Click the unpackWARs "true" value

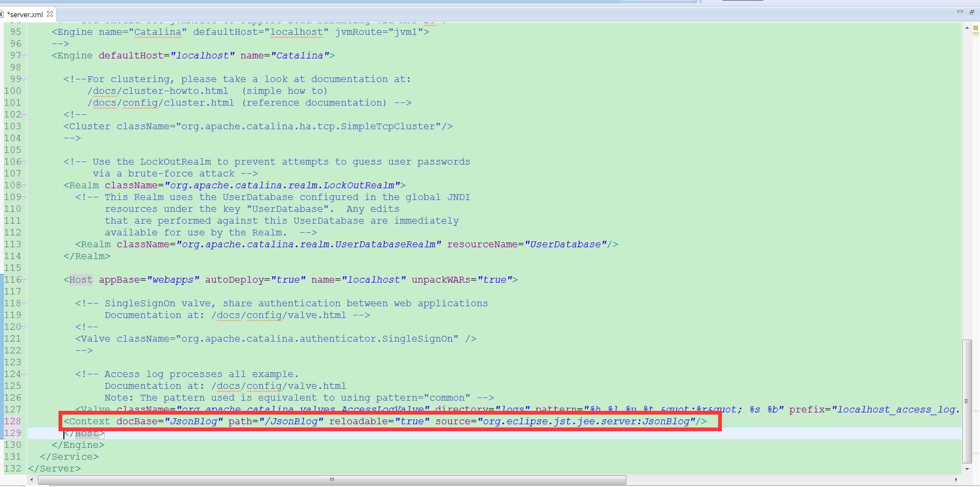pyautogui.click(x=495, y=280)
